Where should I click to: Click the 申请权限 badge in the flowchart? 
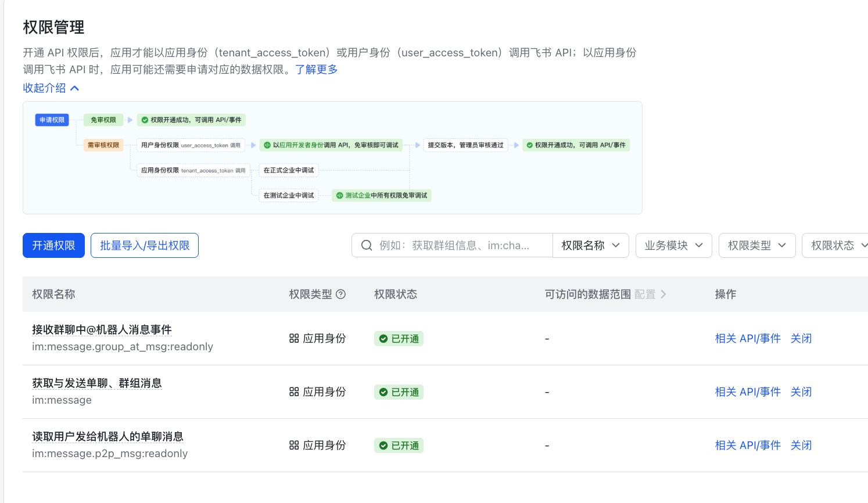[x=52, y=120]
